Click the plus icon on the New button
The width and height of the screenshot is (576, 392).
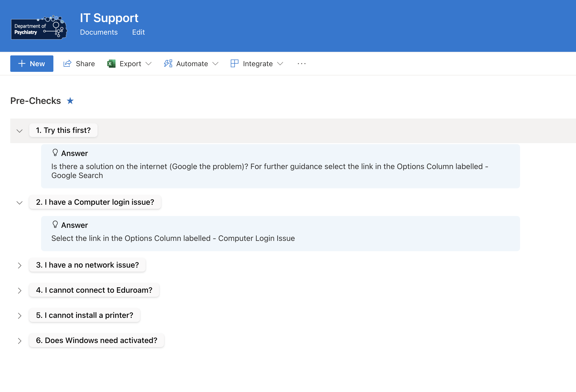[22, 63]
